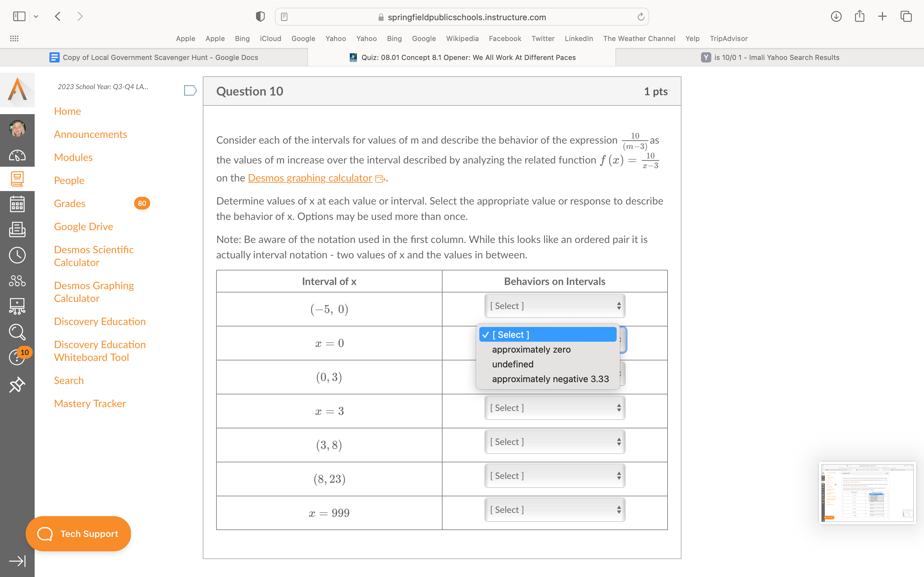
Task: Click the Tech Support button
Action: pos(78,533)
